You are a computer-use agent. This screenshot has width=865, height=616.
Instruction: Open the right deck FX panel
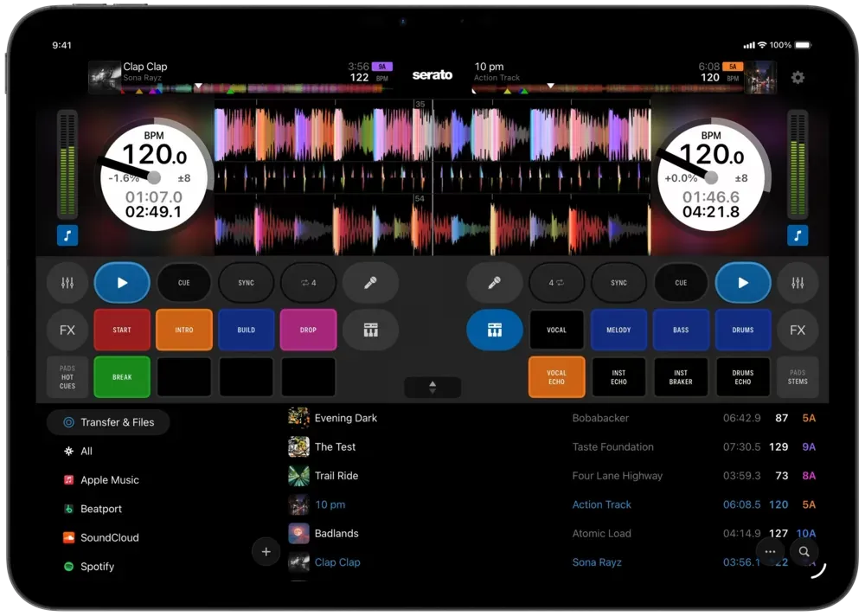798,330
